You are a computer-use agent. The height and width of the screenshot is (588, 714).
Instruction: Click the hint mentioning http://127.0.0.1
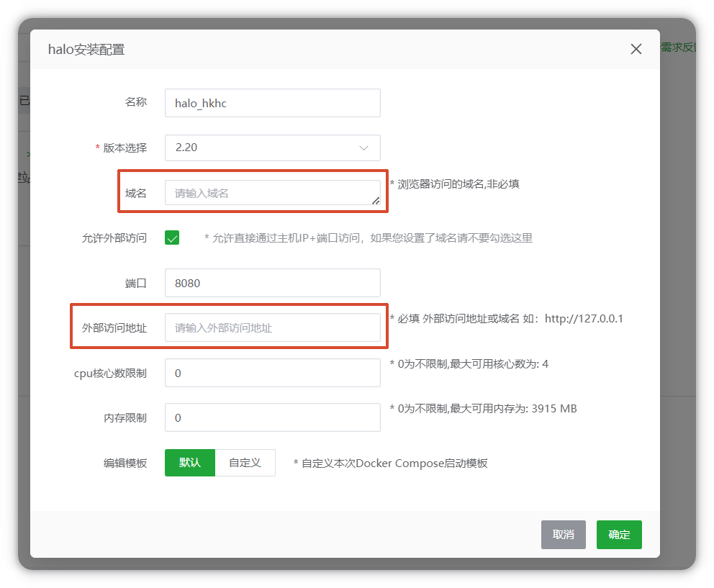tap(507, 318)
